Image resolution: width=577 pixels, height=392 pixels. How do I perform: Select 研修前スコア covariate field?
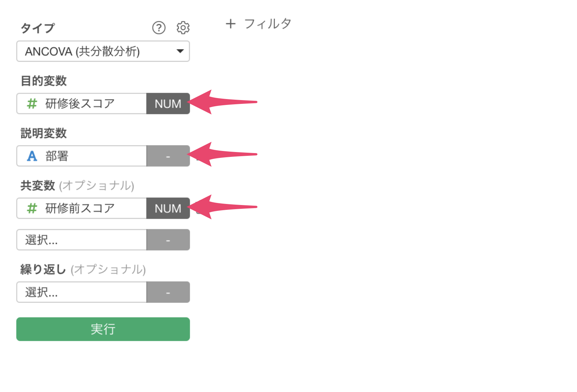pyautogui.click(x=82, y=208)
